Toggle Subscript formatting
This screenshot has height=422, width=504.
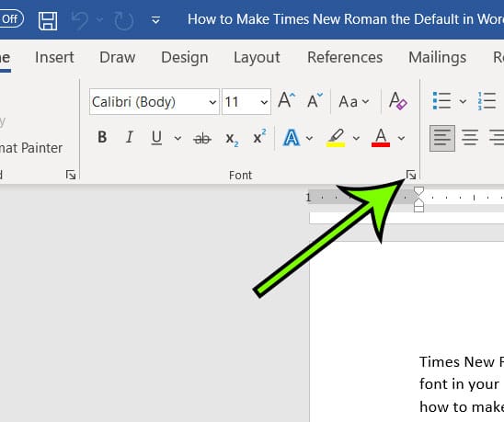[x=232, y=139]
